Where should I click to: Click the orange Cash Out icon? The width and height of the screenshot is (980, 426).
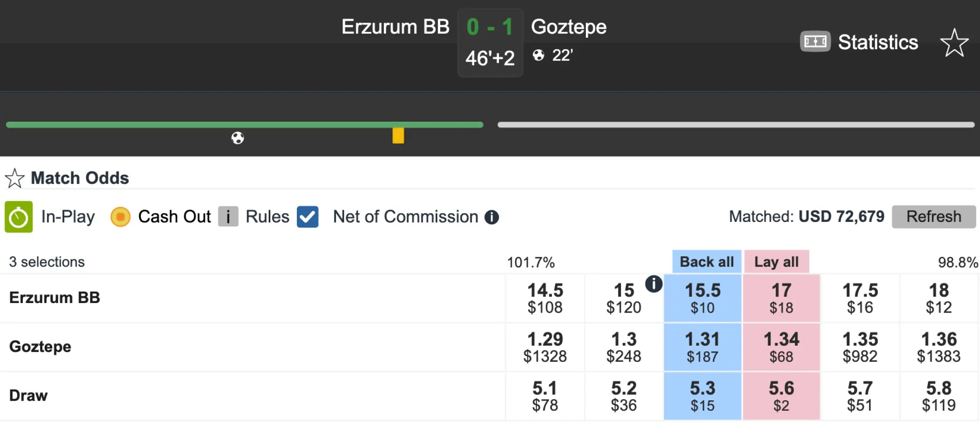point(120,217)
